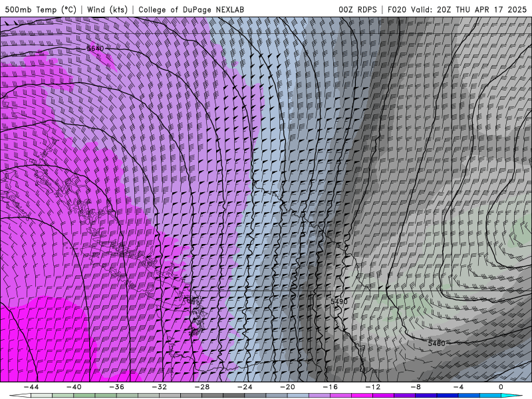Image resolution: width=532 pixels, height=399 pixels.
Task: Click the -28 colorbar tick label
Action: click(202, 387)
